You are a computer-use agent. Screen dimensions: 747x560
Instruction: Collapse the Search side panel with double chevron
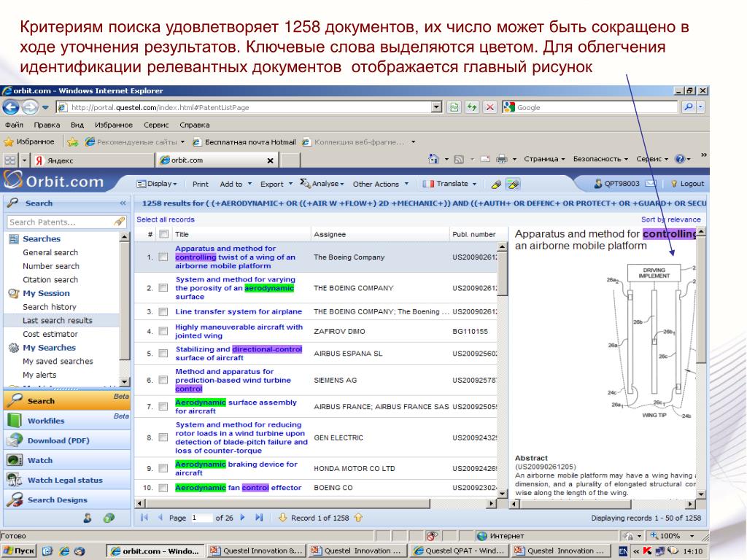tap(123, 203)
